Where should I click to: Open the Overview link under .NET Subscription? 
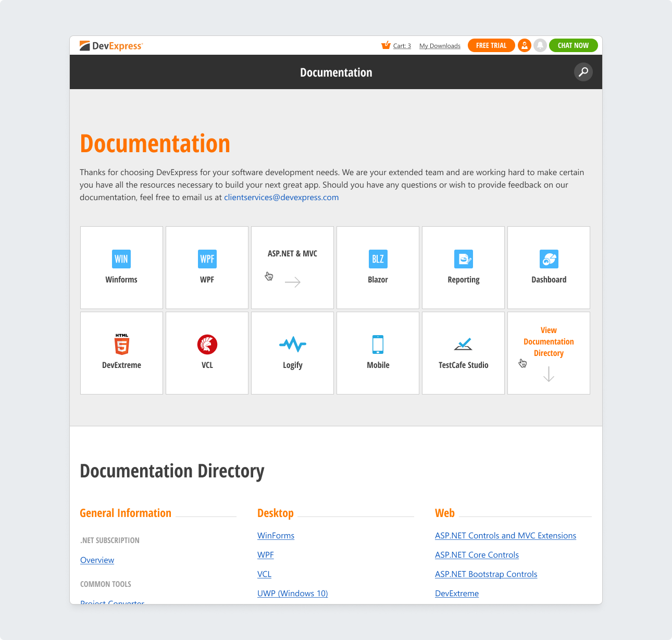tap(97, 560)
